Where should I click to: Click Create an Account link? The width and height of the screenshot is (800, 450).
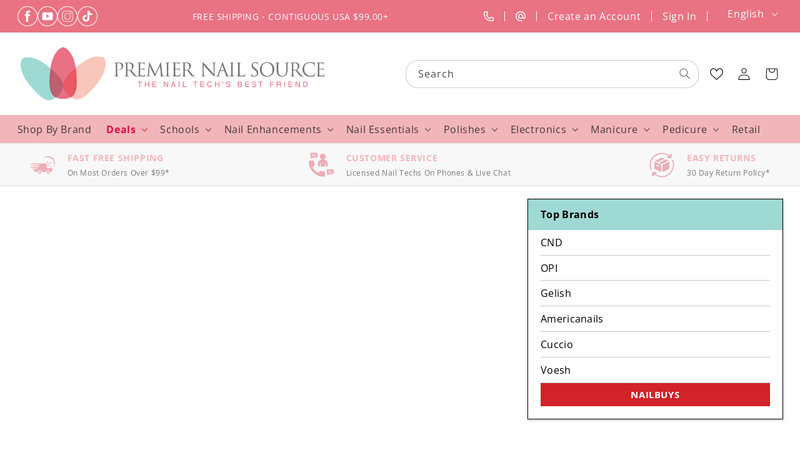pos(593,16)
